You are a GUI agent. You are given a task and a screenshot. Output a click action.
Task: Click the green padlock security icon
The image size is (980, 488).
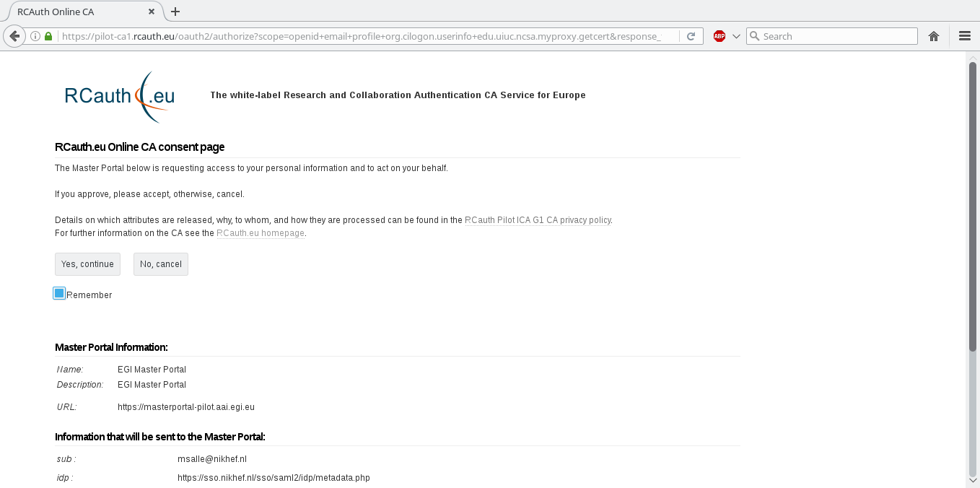pos(48,36)
